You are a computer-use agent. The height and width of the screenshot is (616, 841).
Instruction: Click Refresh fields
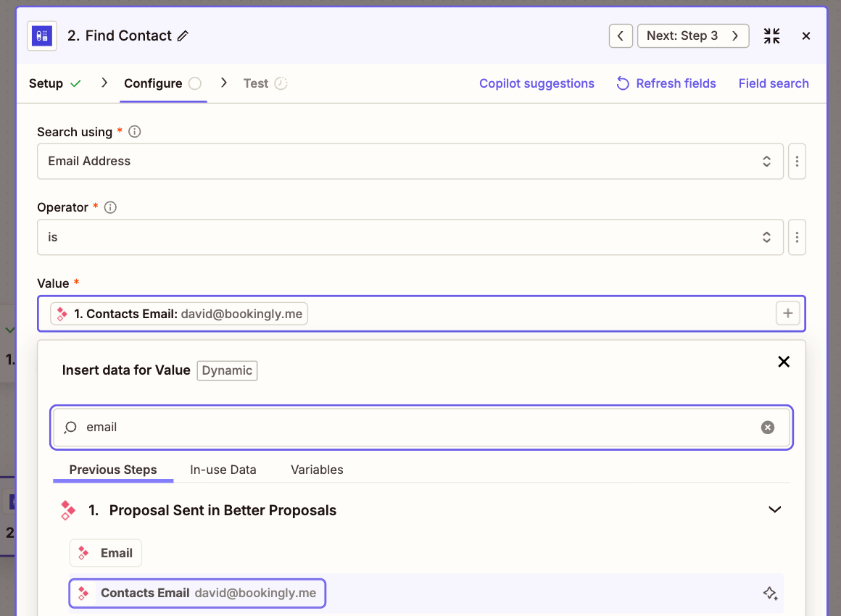pyautogui.click(x=666, y=83)
